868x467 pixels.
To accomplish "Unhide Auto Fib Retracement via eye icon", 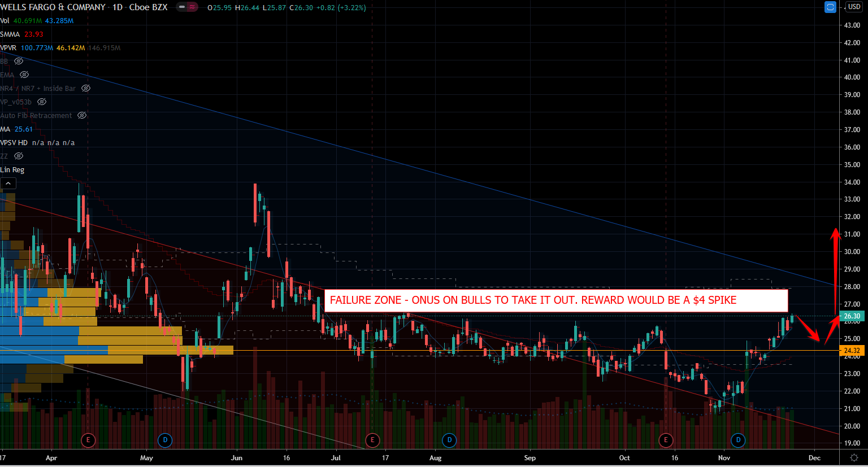I will coord(82,115).
